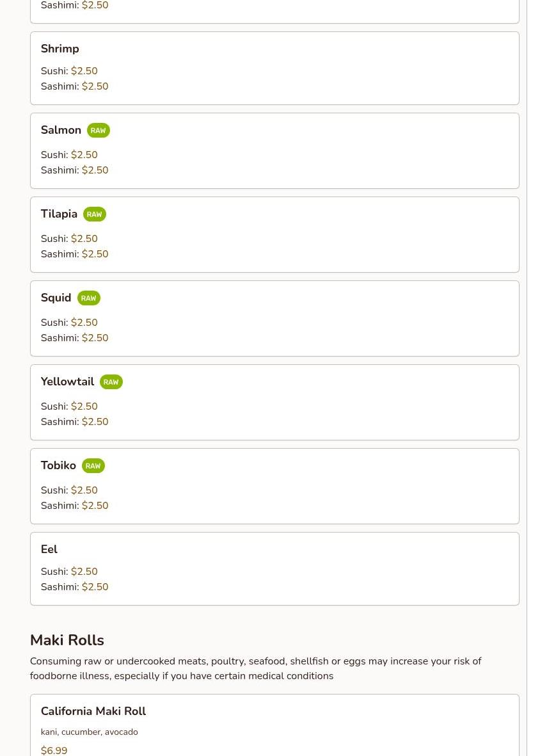Click the $6.99 California Maki Roll price
The width and height of the screenshot is (540, 756).
tap(54, 750)
